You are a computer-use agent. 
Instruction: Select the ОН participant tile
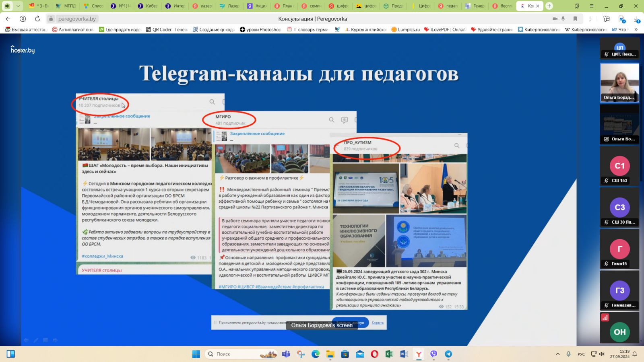pos(619,328)
